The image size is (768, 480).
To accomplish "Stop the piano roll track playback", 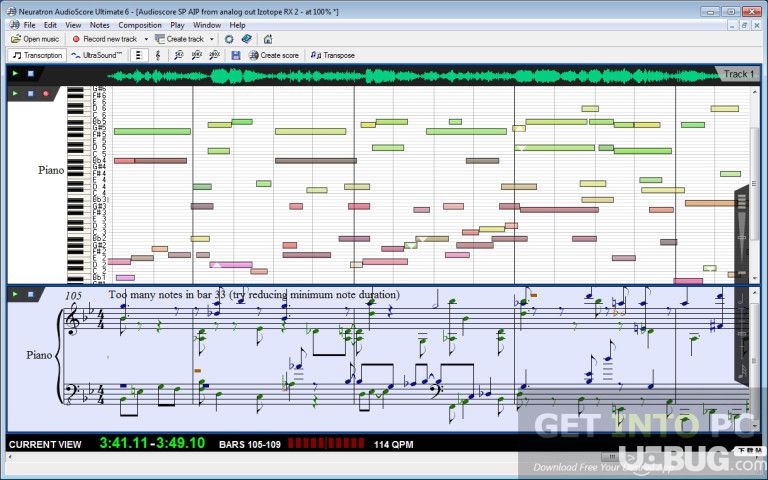I will tap(30, 93).
